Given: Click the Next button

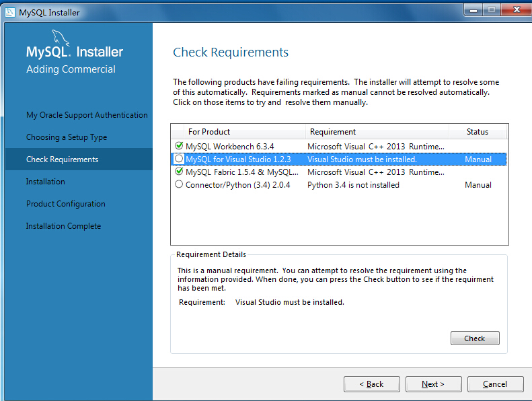Looking at the screenshot, I should coord(433,384).
